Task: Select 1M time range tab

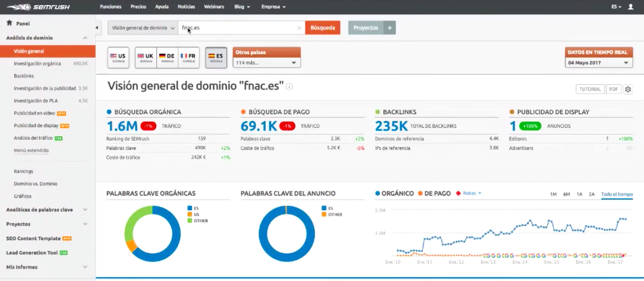Action: 553,194
